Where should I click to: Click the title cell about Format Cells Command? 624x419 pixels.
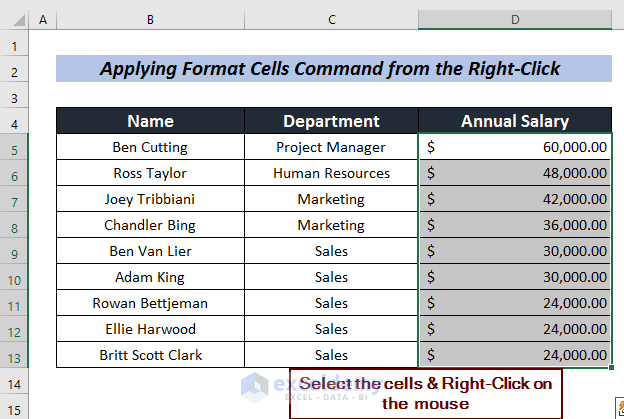click(333, 70)
